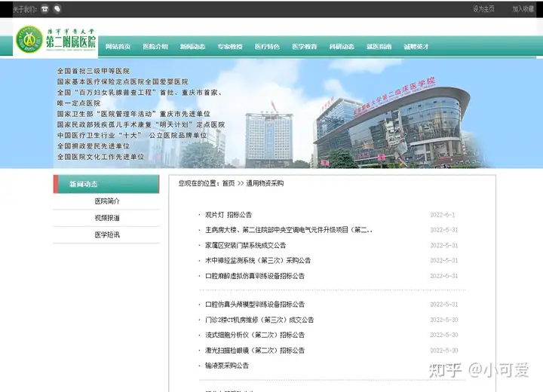Click date of 激光扫描检眼镜 row
The width and height of the screenshot is (543, 392).
tap(444, 351)
